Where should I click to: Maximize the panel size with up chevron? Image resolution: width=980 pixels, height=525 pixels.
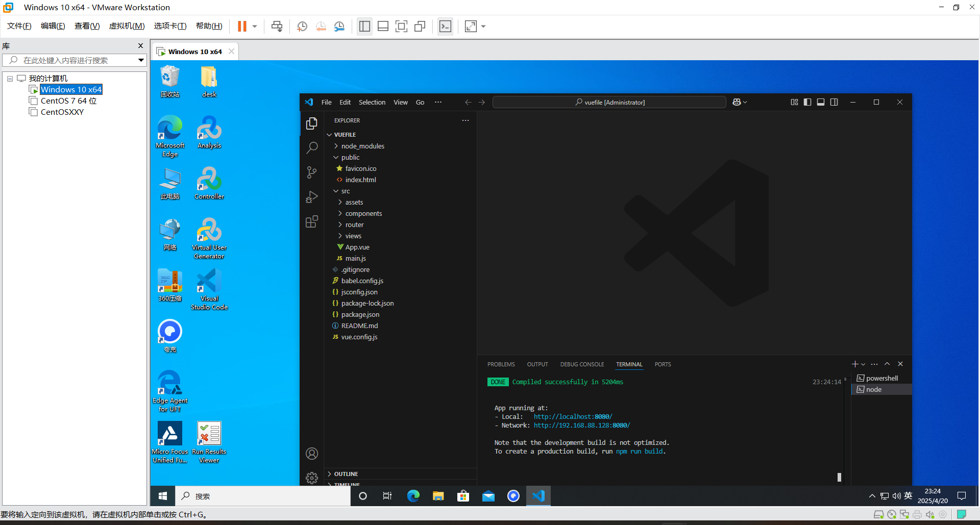click(887, 364)
